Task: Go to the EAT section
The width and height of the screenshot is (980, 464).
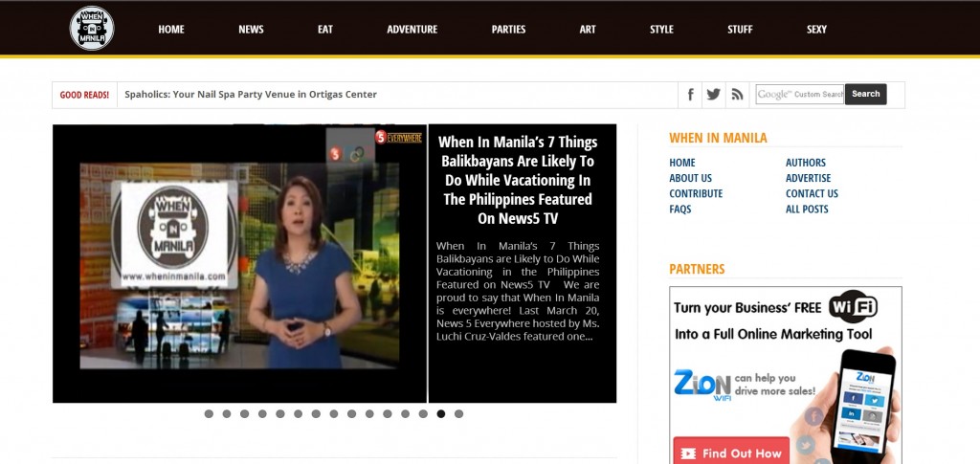Action: pyautogui.click(x=325, y=30)
